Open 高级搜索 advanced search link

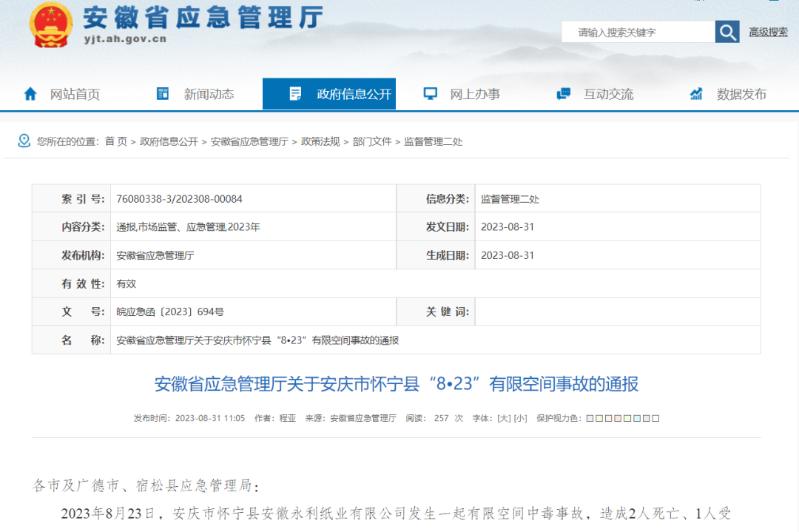[x=768, y=33]
